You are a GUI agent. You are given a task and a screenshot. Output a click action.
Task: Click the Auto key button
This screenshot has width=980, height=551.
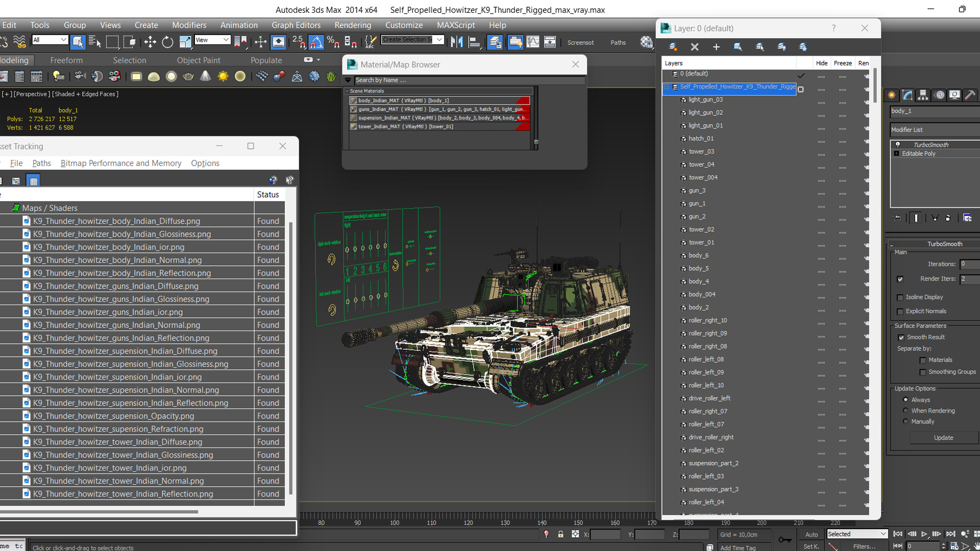[x=812, y=535]
